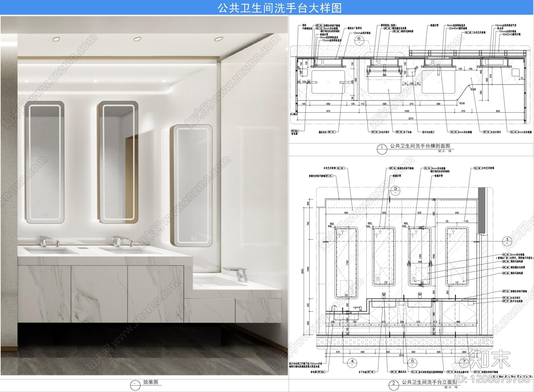Click the 公共卫生间洗手台大样图 header title
The width and height of the screenshot is (534, 392).
coord(280,8)
